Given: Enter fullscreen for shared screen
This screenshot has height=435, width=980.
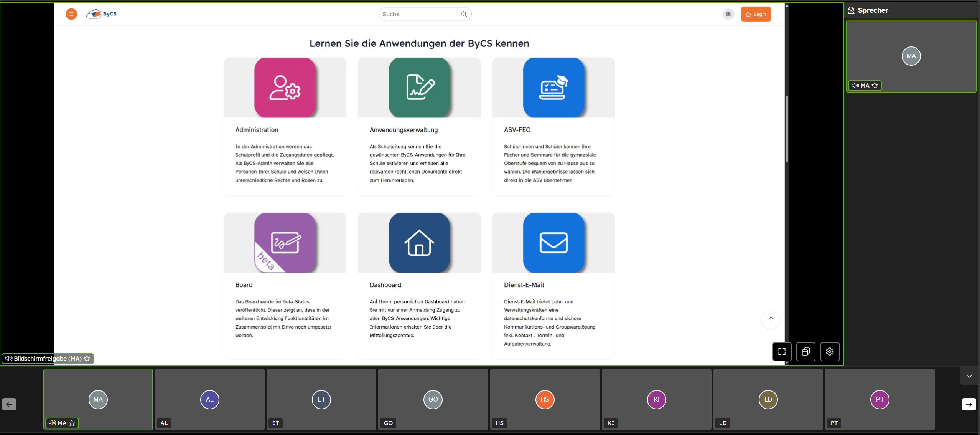Looking at the screenshot, I should (782, 351).
